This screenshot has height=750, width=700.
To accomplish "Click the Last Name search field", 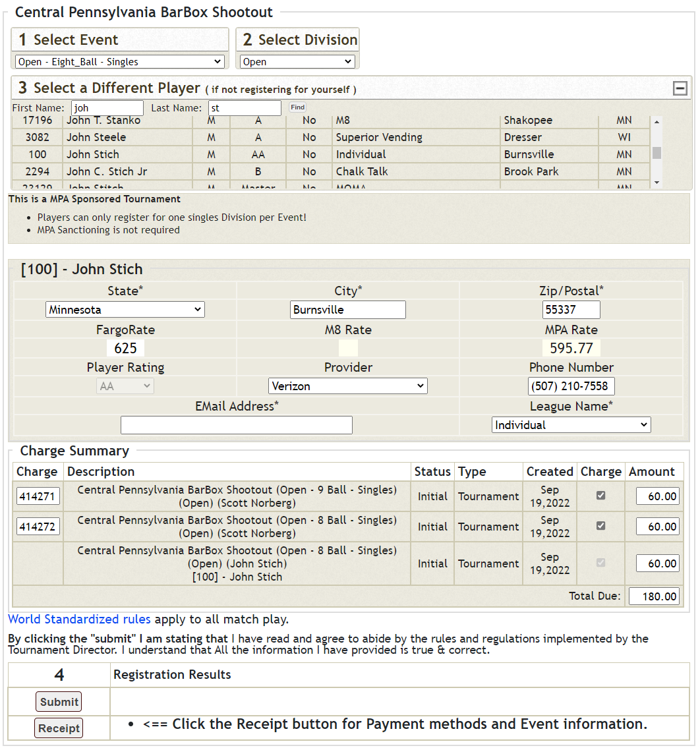I will pyautogui.click(x=245, y=108).
